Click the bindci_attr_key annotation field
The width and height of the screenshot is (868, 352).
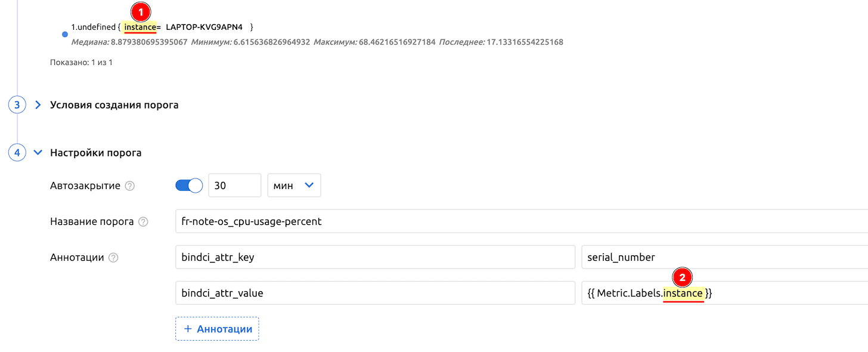pos(375,257)
